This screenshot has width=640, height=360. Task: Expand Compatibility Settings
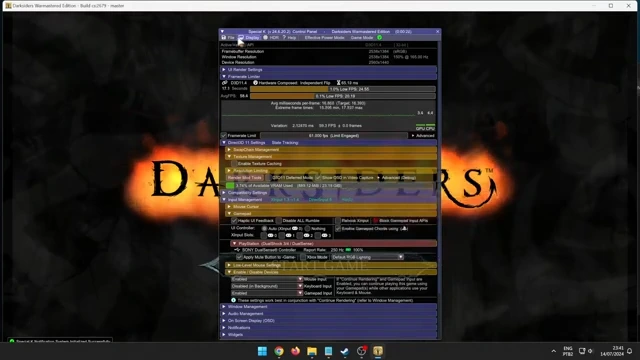pos(329,193)
